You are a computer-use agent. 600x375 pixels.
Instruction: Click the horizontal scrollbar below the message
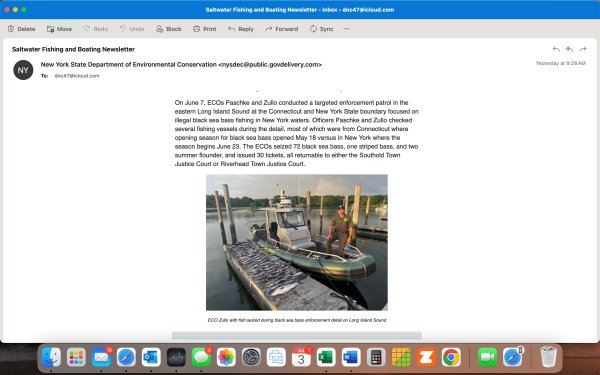coord(297,336)
